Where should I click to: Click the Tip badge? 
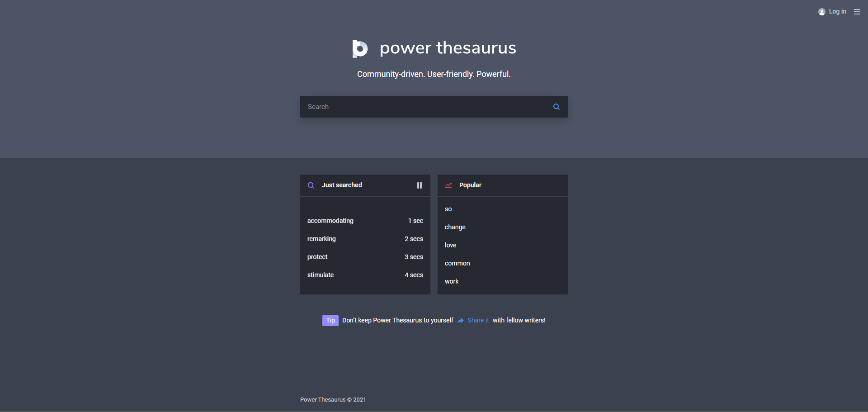[x=330, y=321]
